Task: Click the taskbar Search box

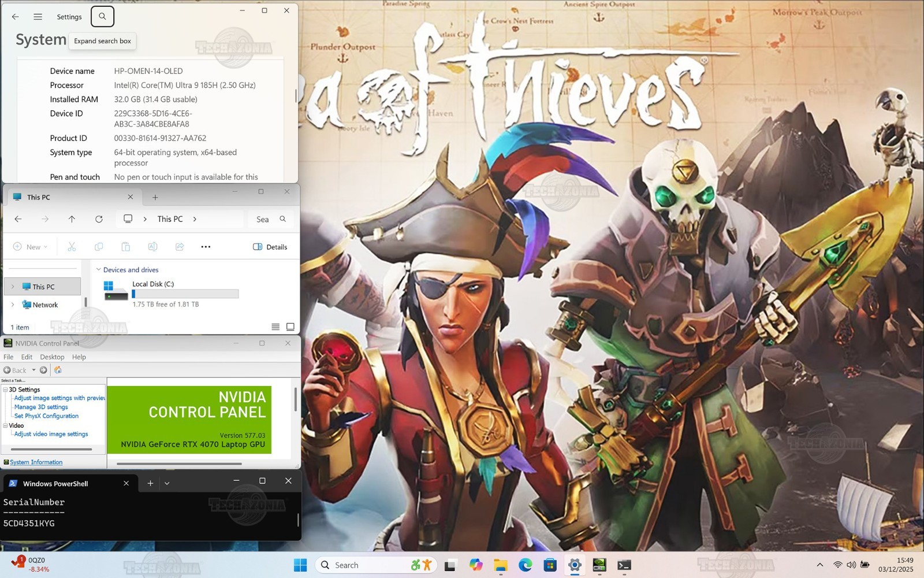Action: pos(376,565)
